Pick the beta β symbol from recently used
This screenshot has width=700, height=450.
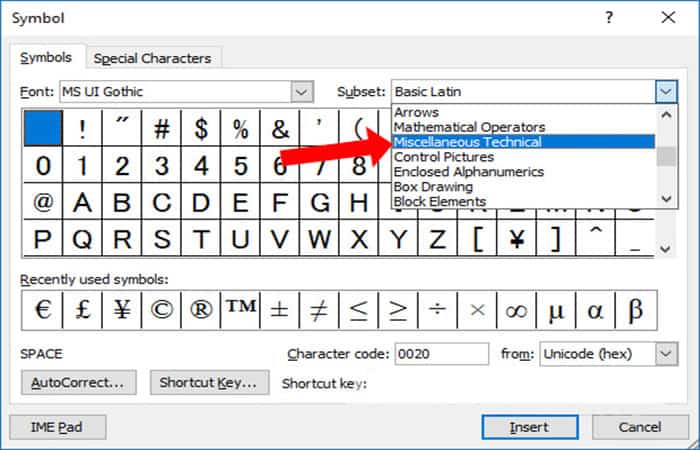click(x=636, y=310)
